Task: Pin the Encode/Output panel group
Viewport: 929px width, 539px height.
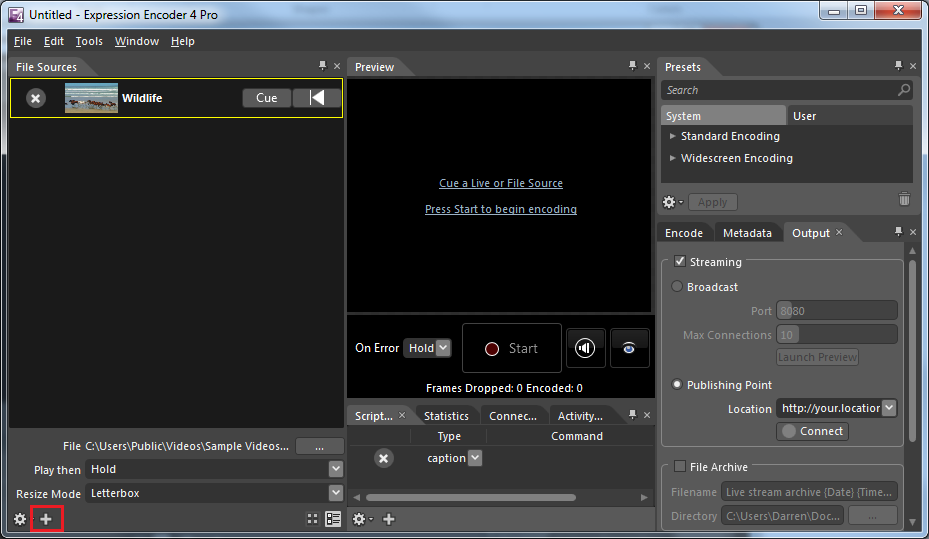Action: point(898,232)
